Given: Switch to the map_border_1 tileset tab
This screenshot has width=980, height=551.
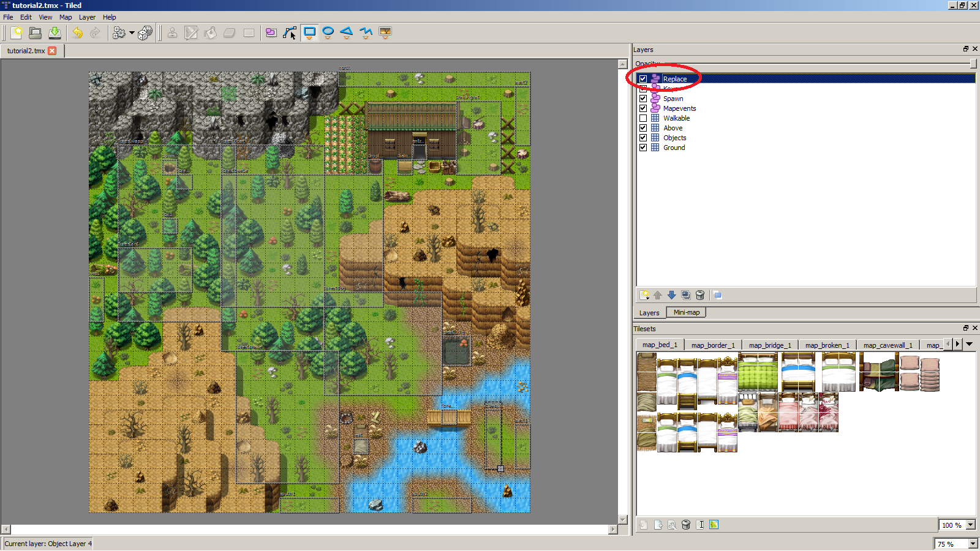Looking at the screenshot, I should [713, 345].
